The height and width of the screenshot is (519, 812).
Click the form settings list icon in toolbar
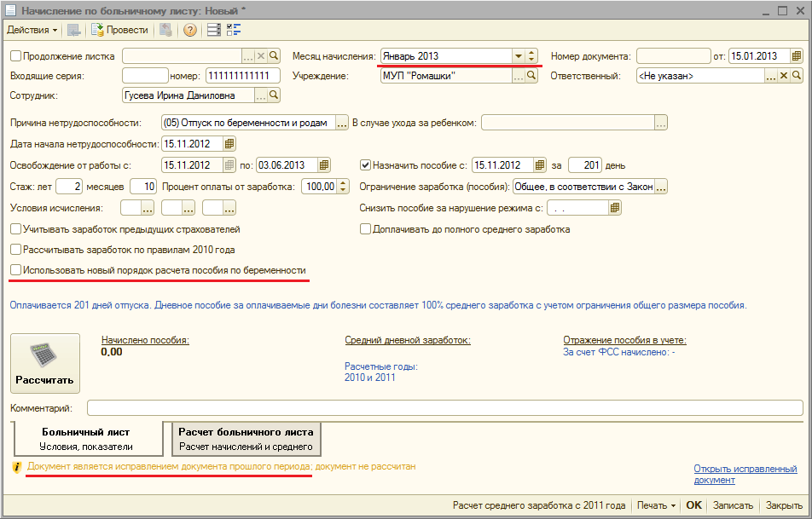pos(213,30)
